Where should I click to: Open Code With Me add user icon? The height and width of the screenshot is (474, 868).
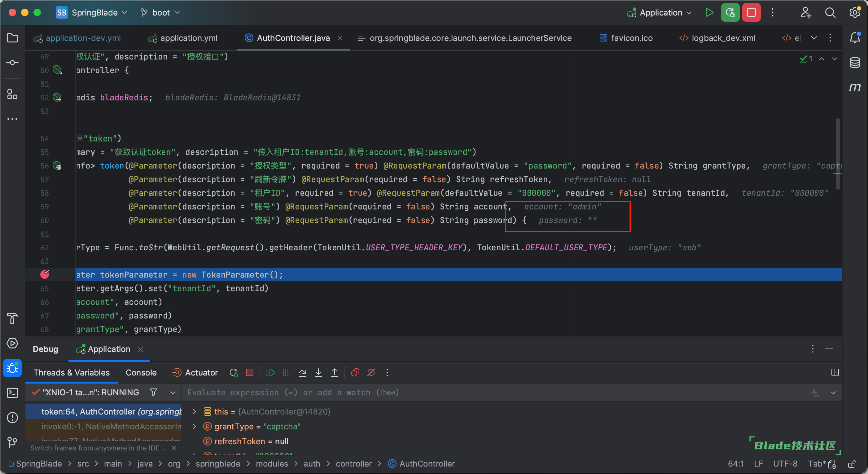(x=806, y=13)
